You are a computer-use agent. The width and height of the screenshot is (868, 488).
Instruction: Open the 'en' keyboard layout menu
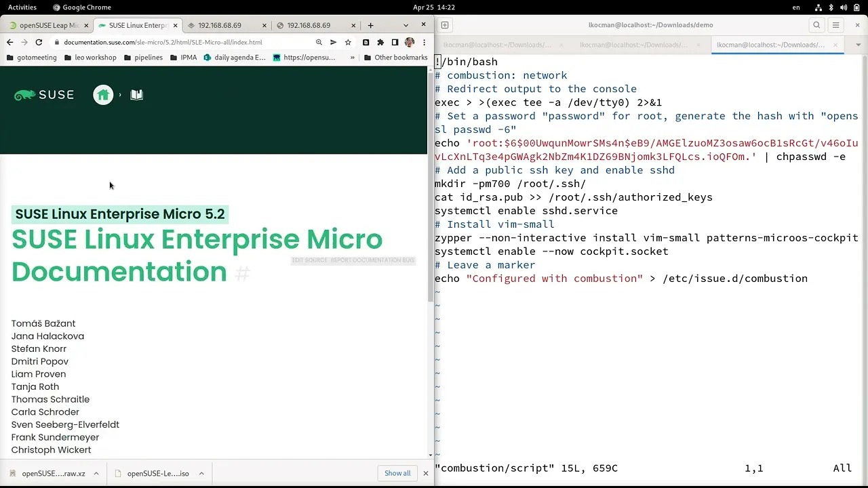796,7
